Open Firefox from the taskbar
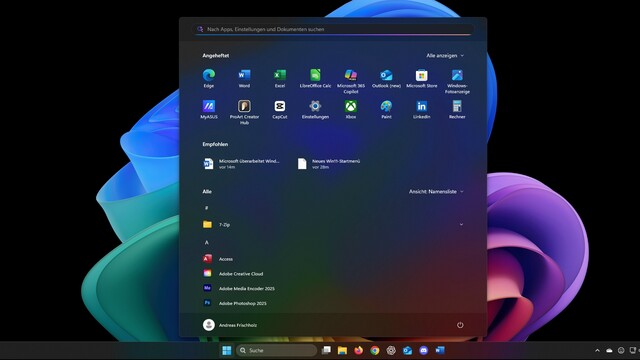The height and width of the screenshot is (360, 640). pyautogui.click(x=358, y=350)
